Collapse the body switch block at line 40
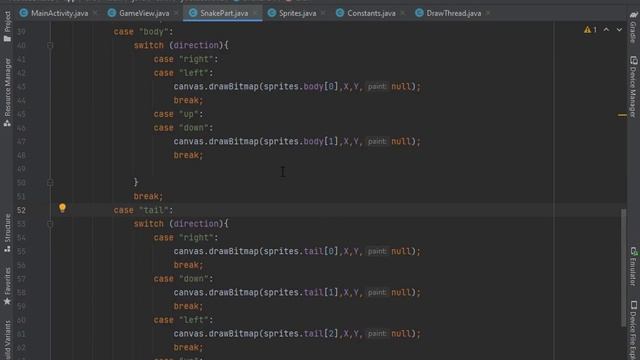Viewport: 640px width, 360px height. tap(50, 45)
